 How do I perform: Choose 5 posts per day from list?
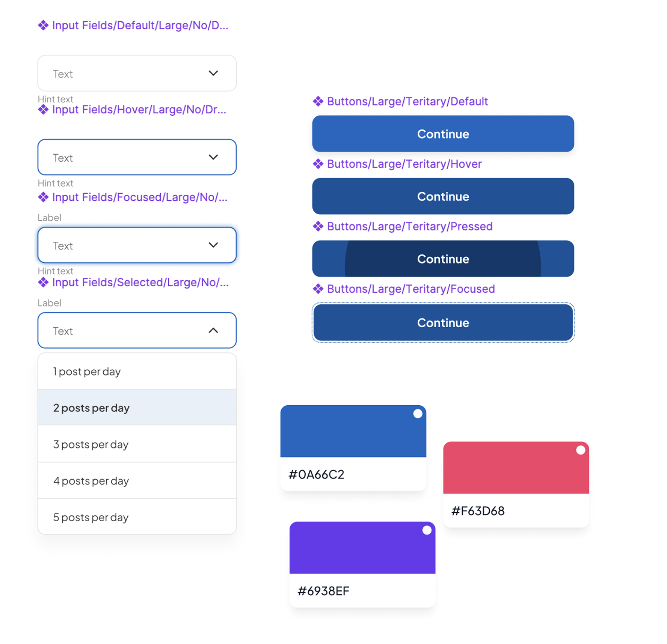coord(137,517)
